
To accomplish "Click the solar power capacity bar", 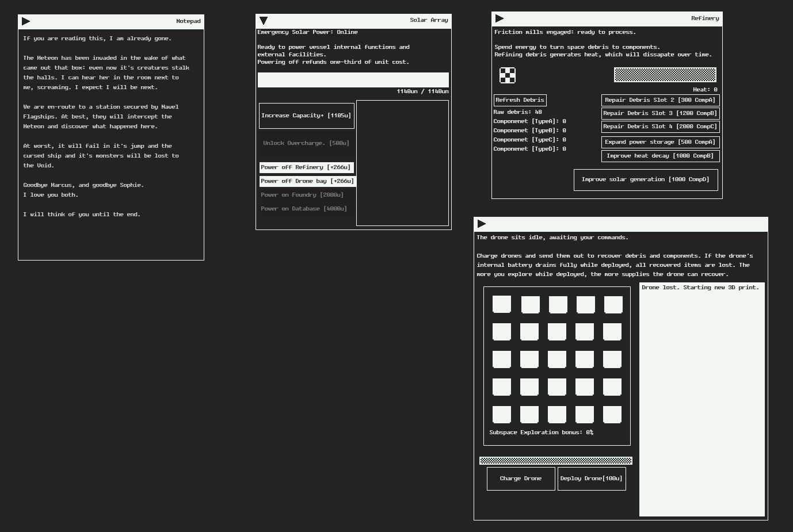I will click(353, 80).
